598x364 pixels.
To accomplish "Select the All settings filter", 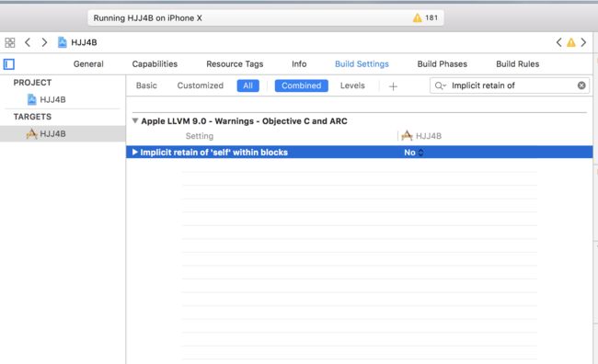I will (247, 85).
